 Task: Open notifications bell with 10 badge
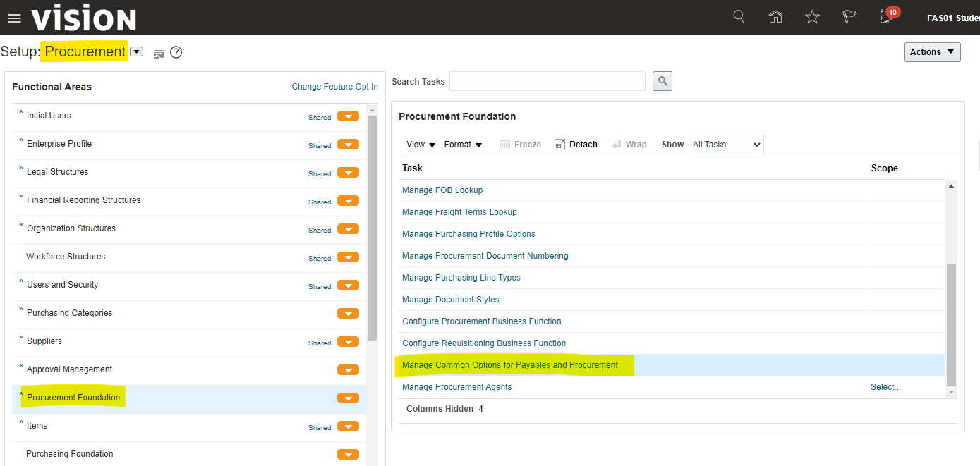coord(887,17)
